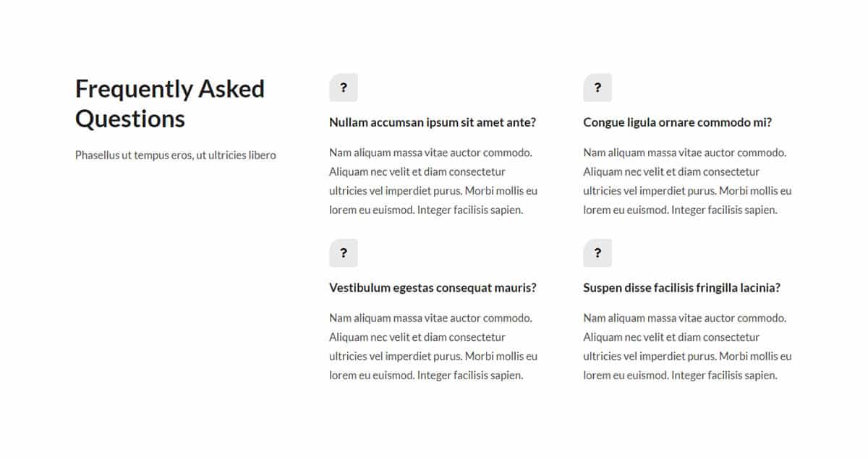
Task: Click 'lorem eu euismod' line under Nullam accumsan answer
Action: pyautogui.click(x=426, y=210)
